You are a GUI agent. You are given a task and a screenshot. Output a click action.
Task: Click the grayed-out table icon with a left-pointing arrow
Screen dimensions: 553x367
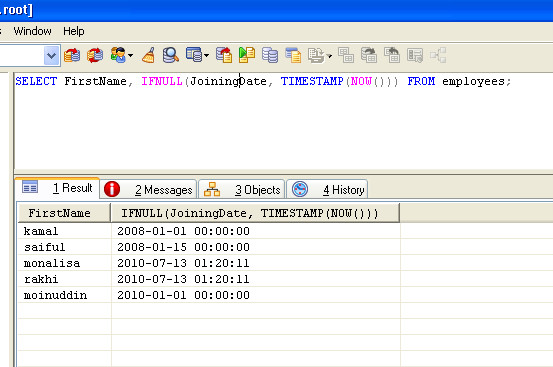(392, 55)
